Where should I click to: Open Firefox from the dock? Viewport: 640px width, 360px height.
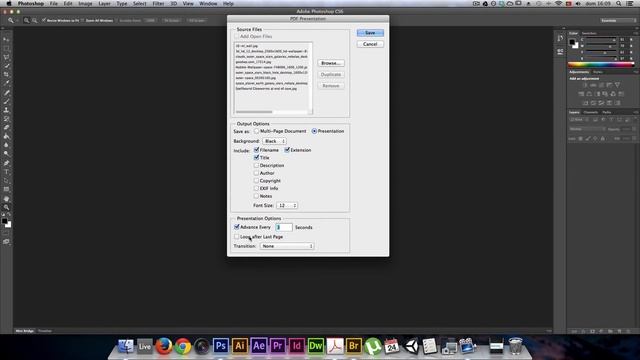(x=164, y=346)
